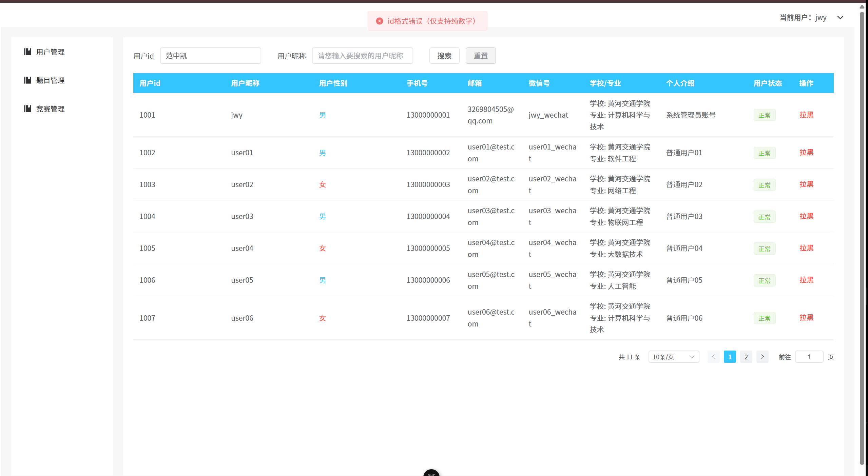Open the 竞赛管理 menu item

coord(50,109)
